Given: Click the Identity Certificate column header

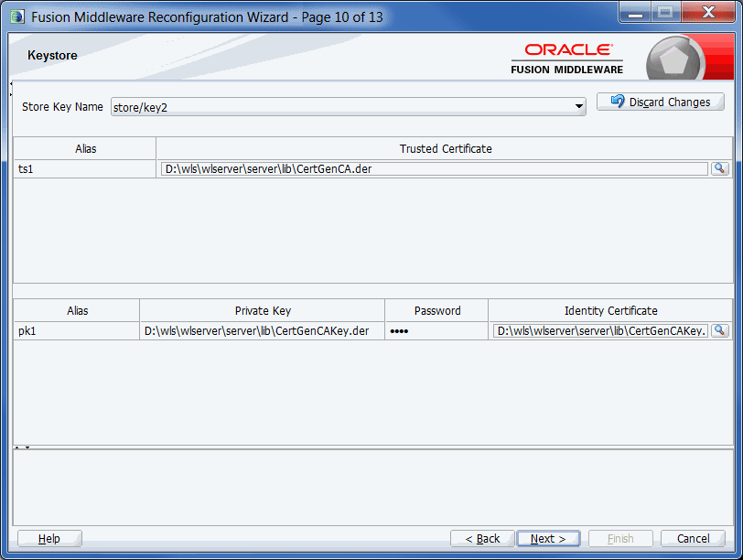Looking at the screenshot, I should pos(611,311).
